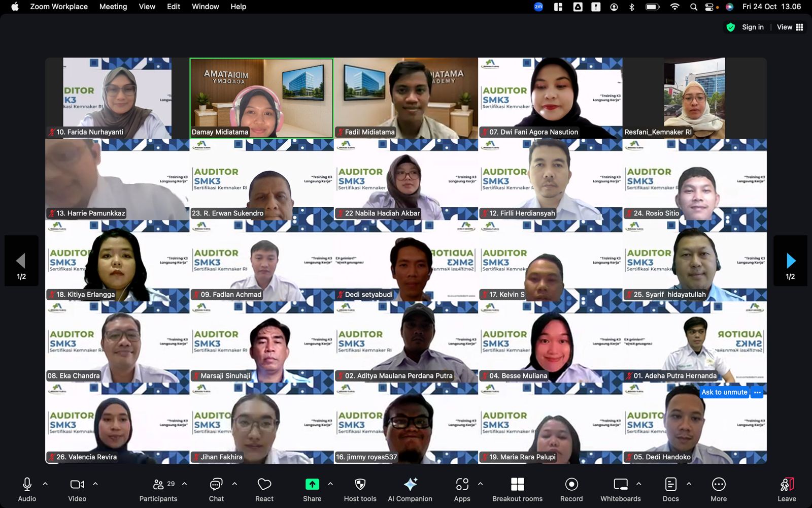
Task: Switch gallery layout using View button
Action: [x=790, y=27]
